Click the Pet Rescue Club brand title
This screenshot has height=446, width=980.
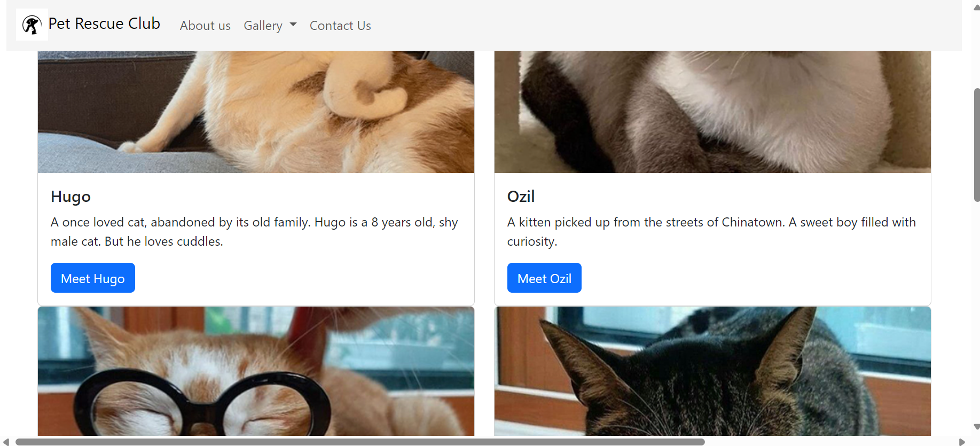pos(104,24)
